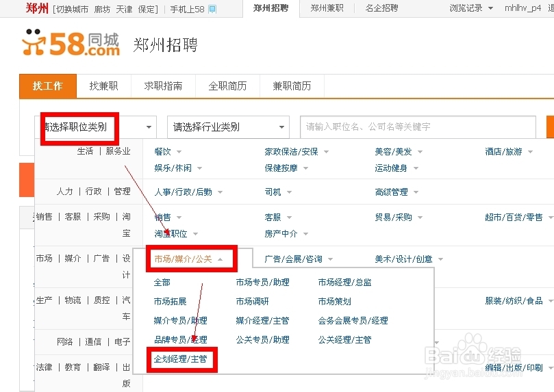This screenshot has height=392, width=554.
Task: Switch city to 天津
Action: point(124,9)
